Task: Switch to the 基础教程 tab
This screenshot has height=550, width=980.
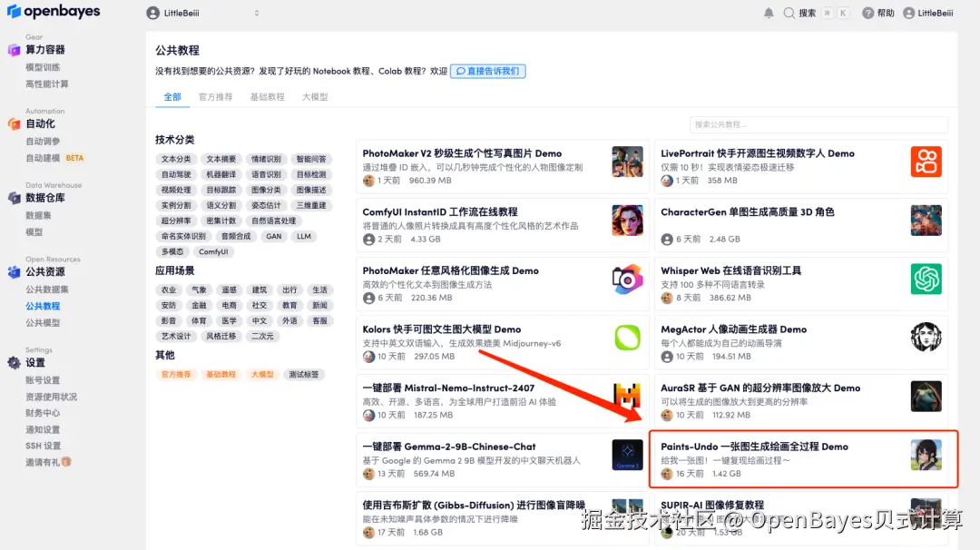Action: click(x=268, y=97)
